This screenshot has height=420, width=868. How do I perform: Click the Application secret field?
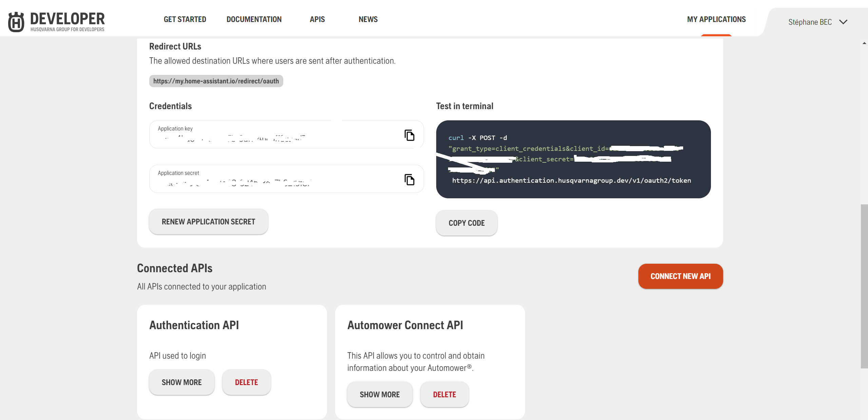[x=287, y=179]
